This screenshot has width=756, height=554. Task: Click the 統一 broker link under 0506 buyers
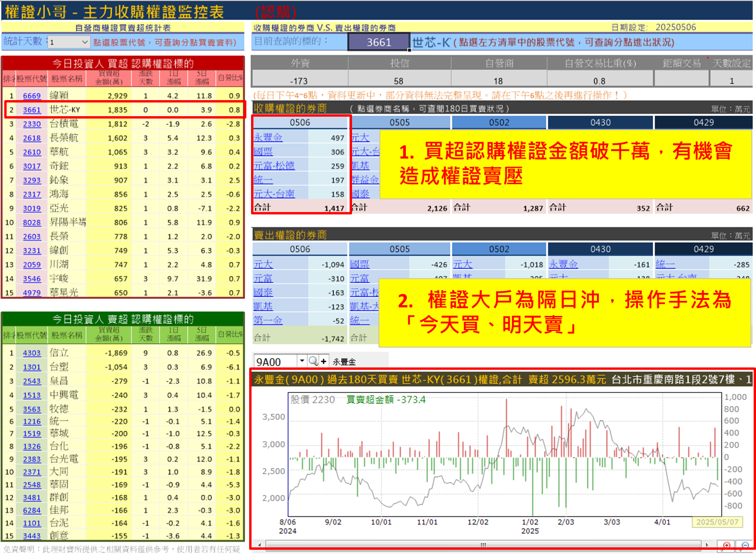(263, 180)
